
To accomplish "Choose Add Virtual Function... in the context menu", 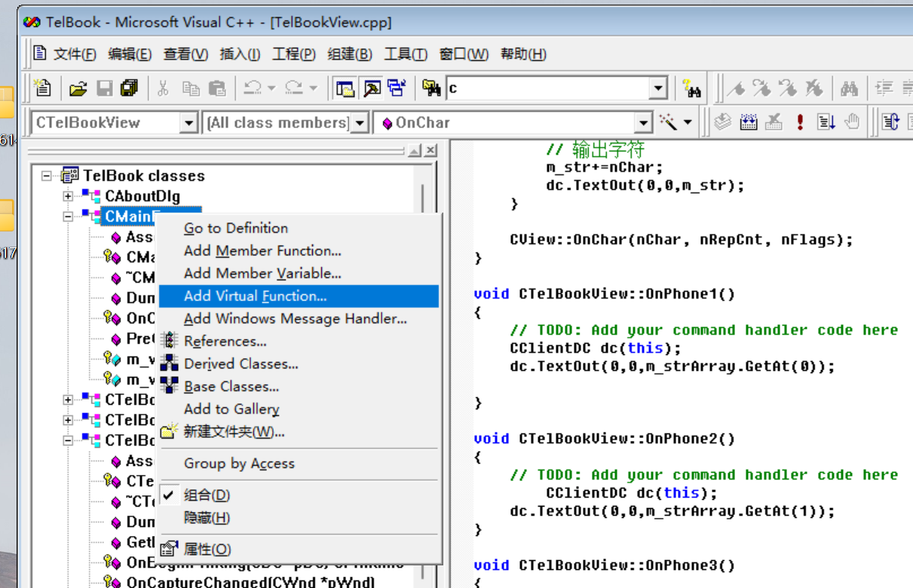I will 299,296.
